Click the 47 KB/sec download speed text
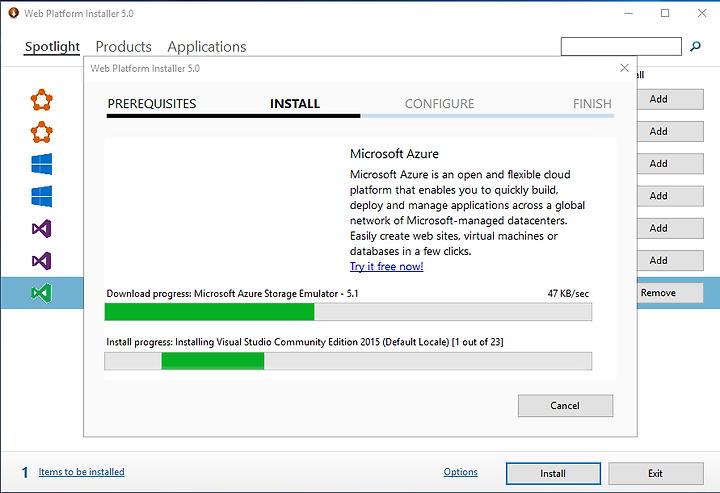The width and height of the screenshot is (720, 493). pos(568,294)
